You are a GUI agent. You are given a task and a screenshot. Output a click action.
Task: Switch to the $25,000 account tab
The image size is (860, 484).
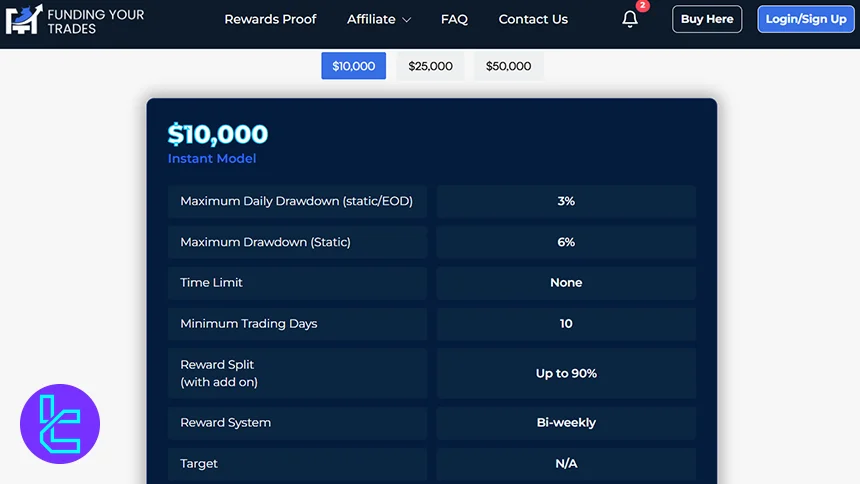click(x=430, y=66)
